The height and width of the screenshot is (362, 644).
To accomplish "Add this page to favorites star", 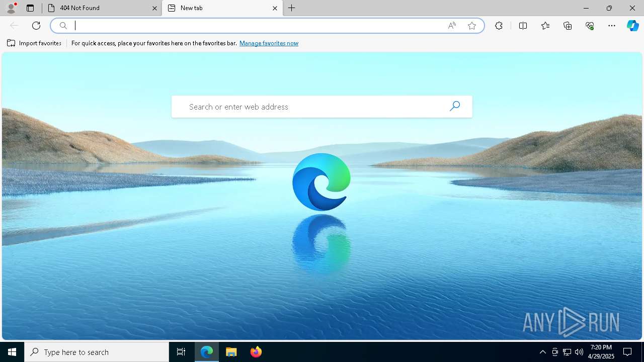I will (x=472, y=26).
